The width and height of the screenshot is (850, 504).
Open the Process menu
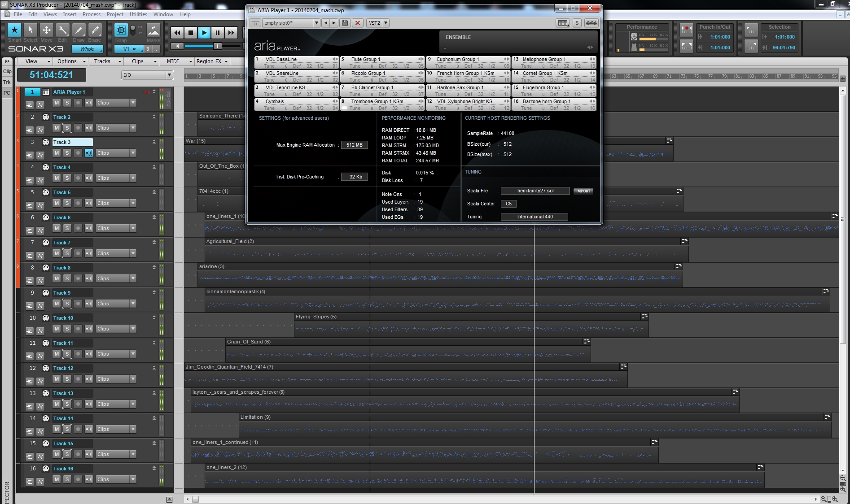point(92,14)
